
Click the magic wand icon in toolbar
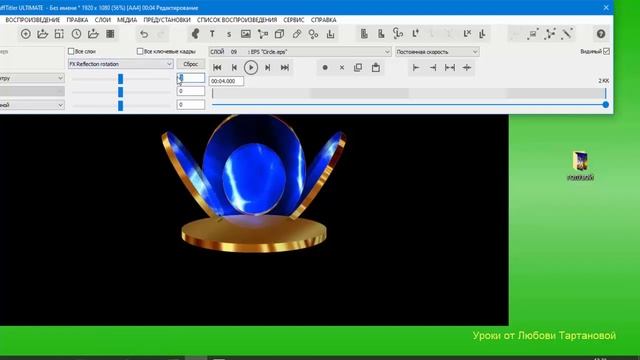[567, 34]
